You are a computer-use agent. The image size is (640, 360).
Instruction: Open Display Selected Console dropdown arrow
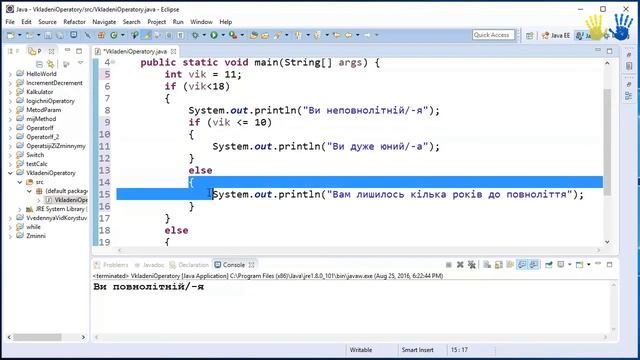point(570,264)
